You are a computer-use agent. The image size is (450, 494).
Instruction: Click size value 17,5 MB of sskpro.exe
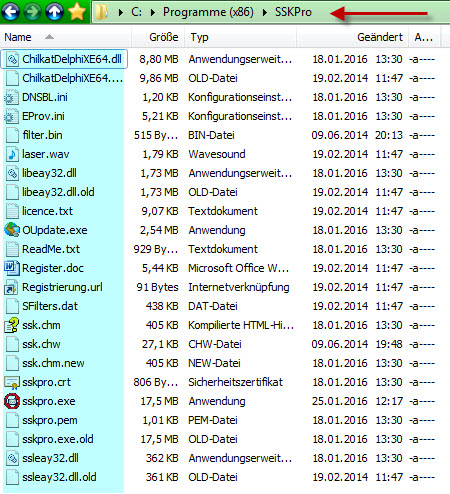(159, 401)
